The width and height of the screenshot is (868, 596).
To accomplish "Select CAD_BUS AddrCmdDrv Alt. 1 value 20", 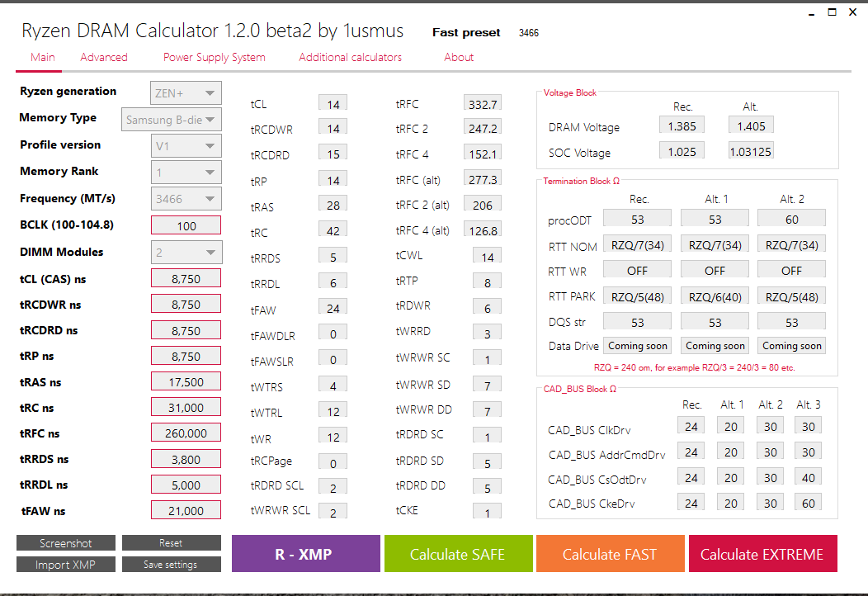I will pos(731,452).
